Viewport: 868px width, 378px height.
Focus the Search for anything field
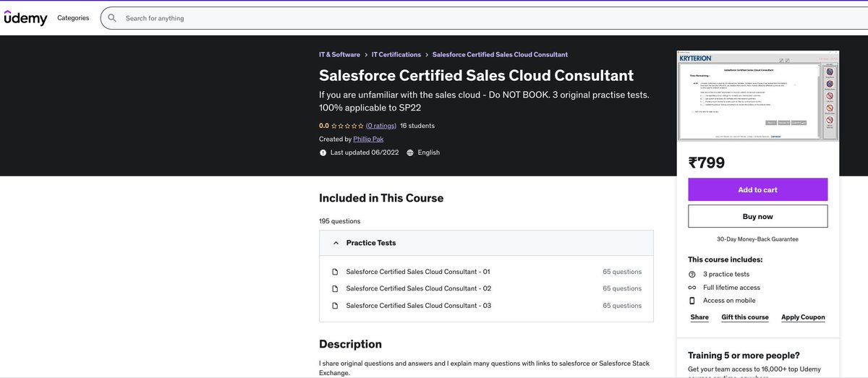pyautogui.click(x=485, y=18)
